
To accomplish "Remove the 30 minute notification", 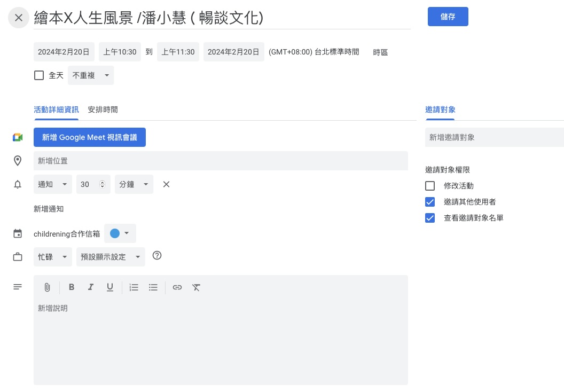I will (x=166, y=184).
